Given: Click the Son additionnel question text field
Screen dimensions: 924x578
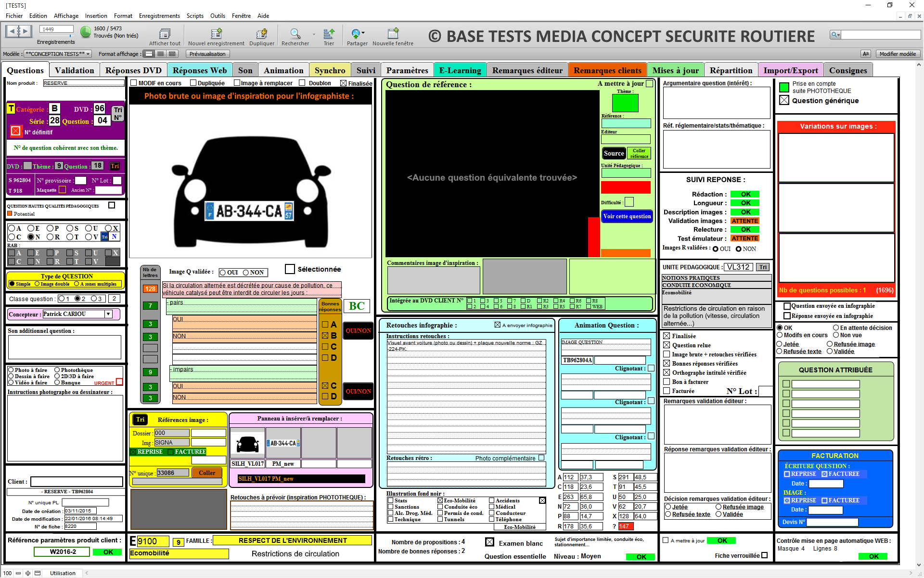Looking at the screenshot, I should pyautogui.click(x=64, y=347).
